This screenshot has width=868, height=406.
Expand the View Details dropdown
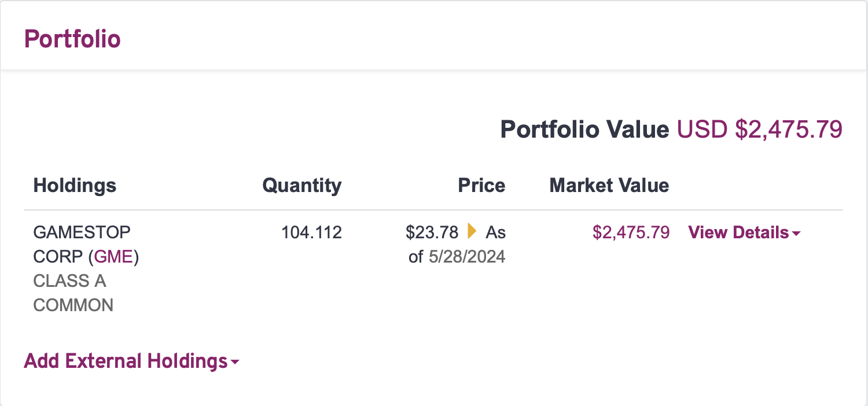[743, 232]
